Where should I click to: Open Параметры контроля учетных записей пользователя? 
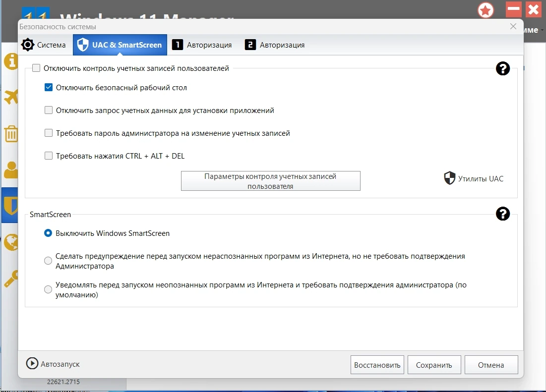click(x=271, y=181)
